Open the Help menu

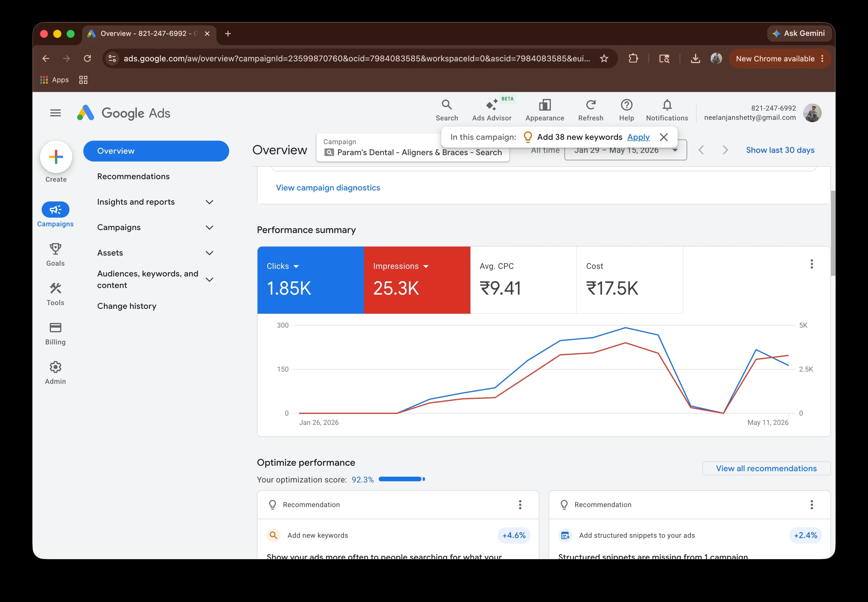coord(626,110)
